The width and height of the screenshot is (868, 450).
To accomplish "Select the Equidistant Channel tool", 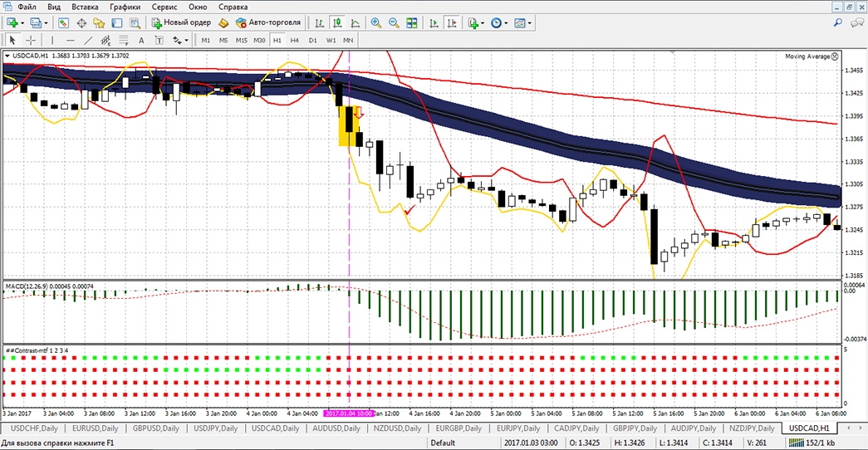I will (x=105, y=40).
